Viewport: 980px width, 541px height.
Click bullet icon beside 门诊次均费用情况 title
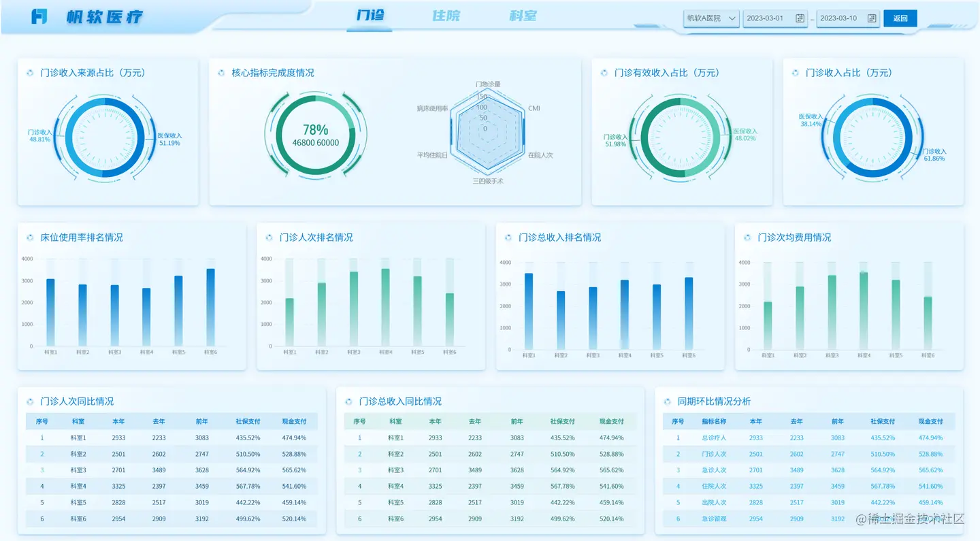point(747,237)
